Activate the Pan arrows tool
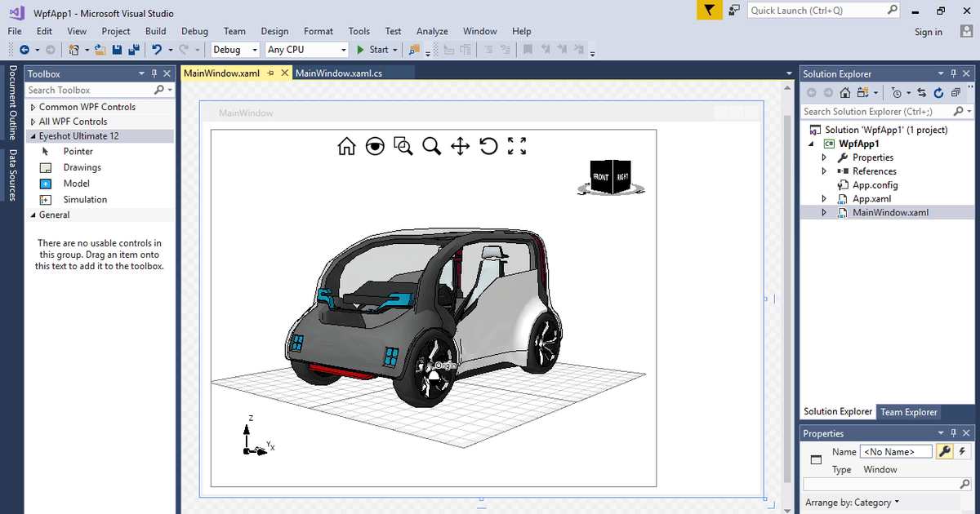The height and width of the screenshot is (514, 980). click(x=460, y=146)
